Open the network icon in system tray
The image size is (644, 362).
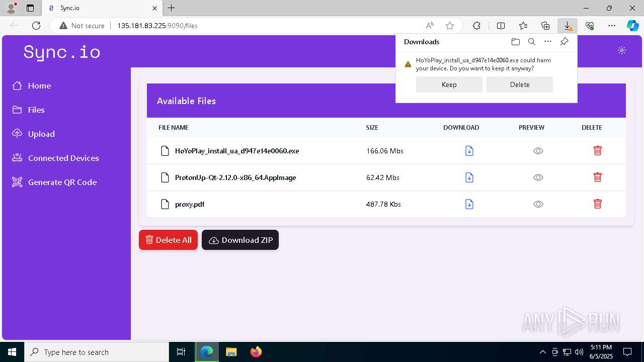(567, 352)
